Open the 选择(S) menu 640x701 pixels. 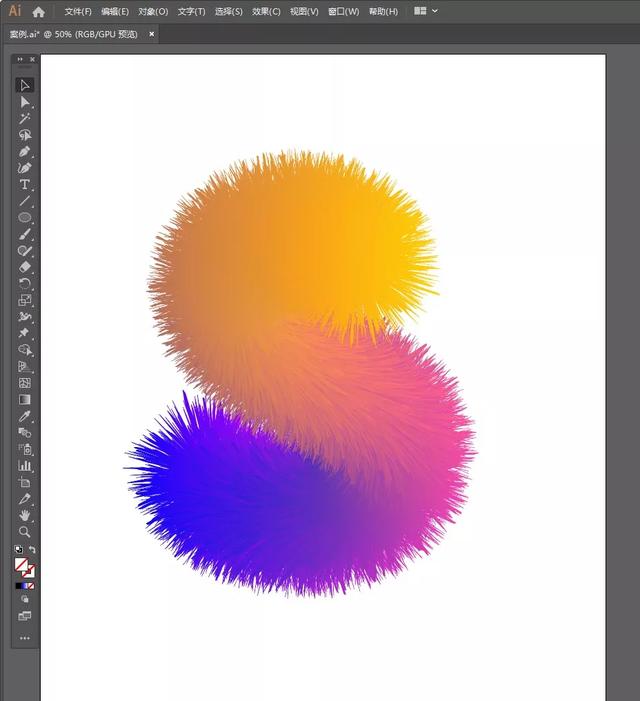point(228,12)
